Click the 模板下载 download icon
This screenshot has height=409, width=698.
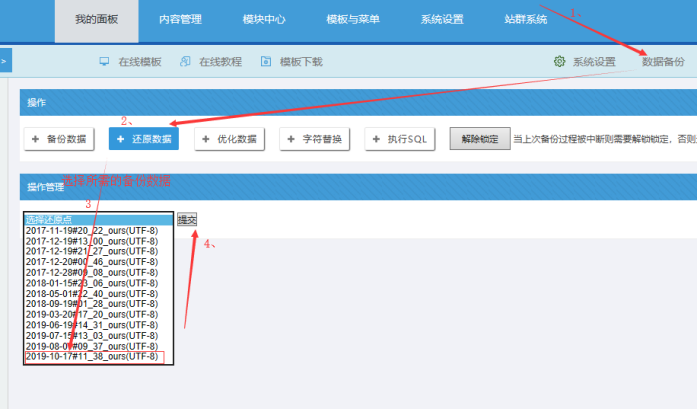[x=266, y=62]
